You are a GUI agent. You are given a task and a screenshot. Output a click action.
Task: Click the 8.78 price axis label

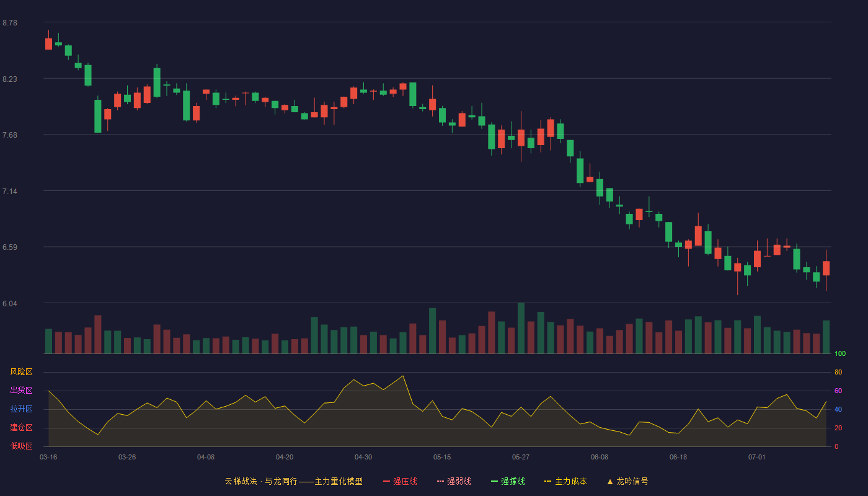pyautogui.click(x=10, y=23)
